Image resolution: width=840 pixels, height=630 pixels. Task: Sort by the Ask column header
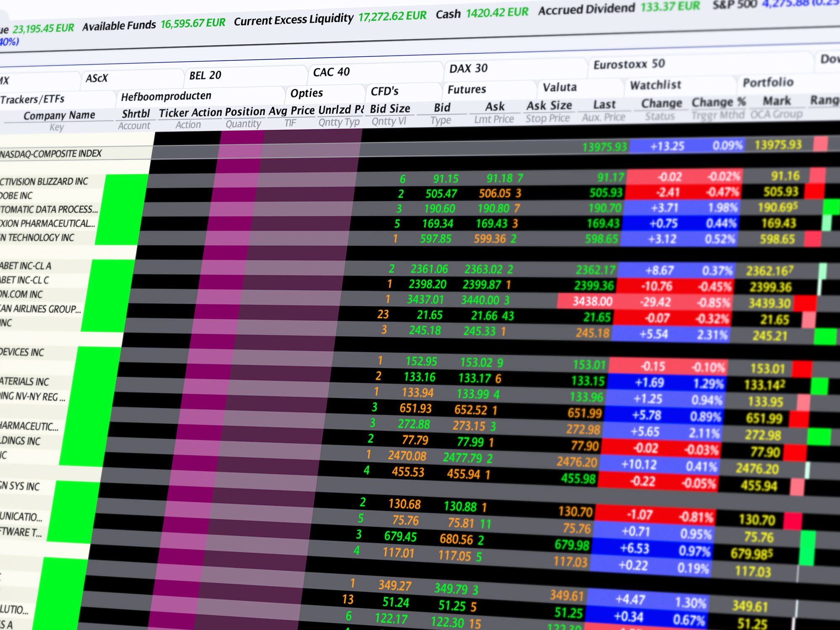[495, 107]
